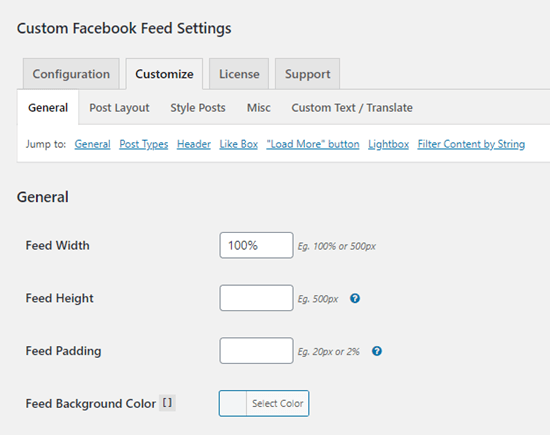
Task: Jump to the Lightbox section
Action: [x=388, y=144]
